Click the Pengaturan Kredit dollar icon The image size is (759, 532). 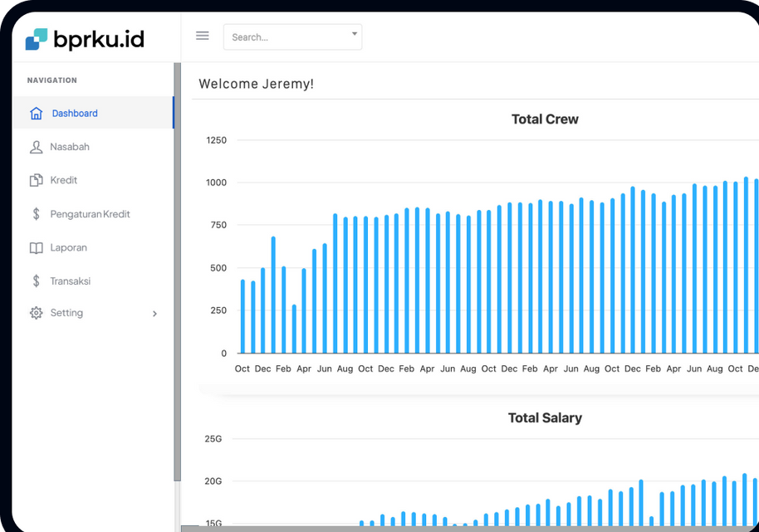click(37, 214)
